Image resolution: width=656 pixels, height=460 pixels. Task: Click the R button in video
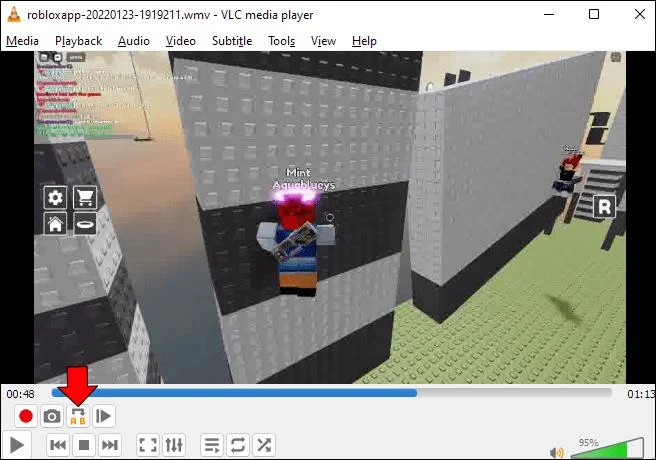(x=605, y=207)
